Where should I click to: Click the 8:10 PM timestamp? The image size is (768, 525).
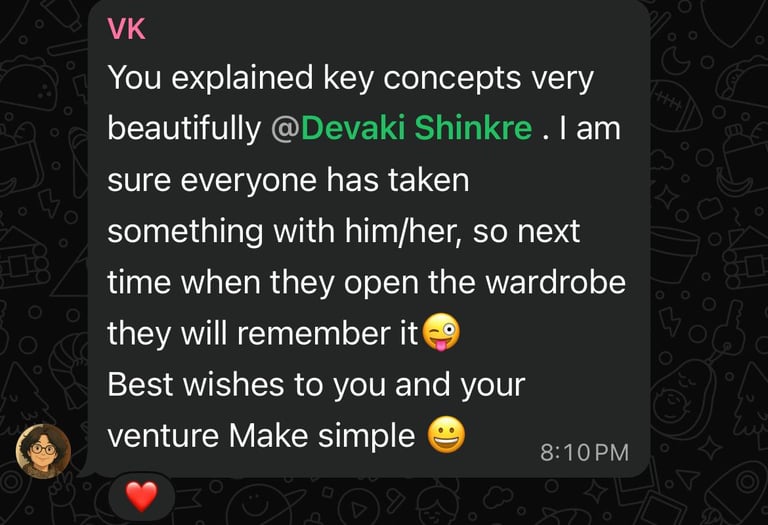pyautogui.click(x=584, y=452)
